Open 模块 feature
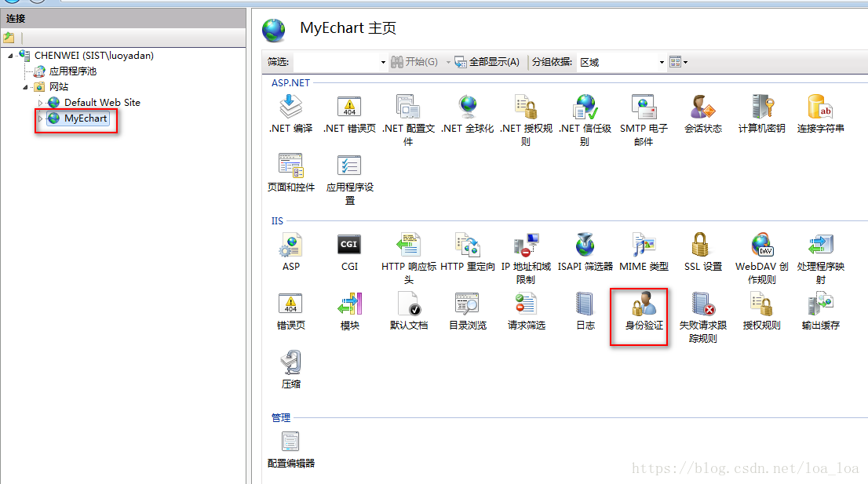 point(349,311)
